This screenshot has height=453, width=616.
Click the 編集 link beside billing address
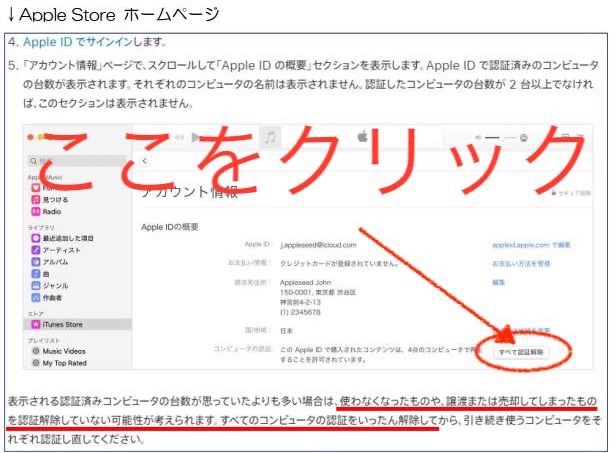498,282
